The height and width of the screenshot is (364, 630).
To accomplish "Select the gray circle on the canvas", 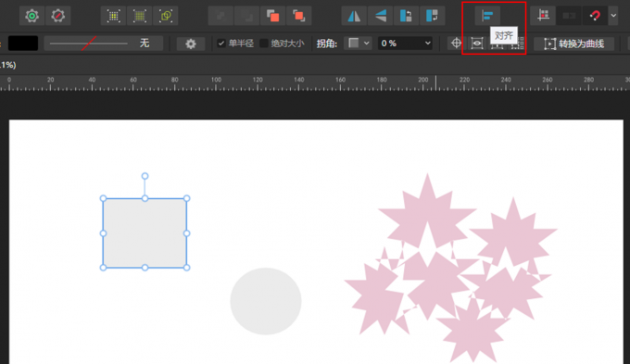I will click(x=266, y=301).
